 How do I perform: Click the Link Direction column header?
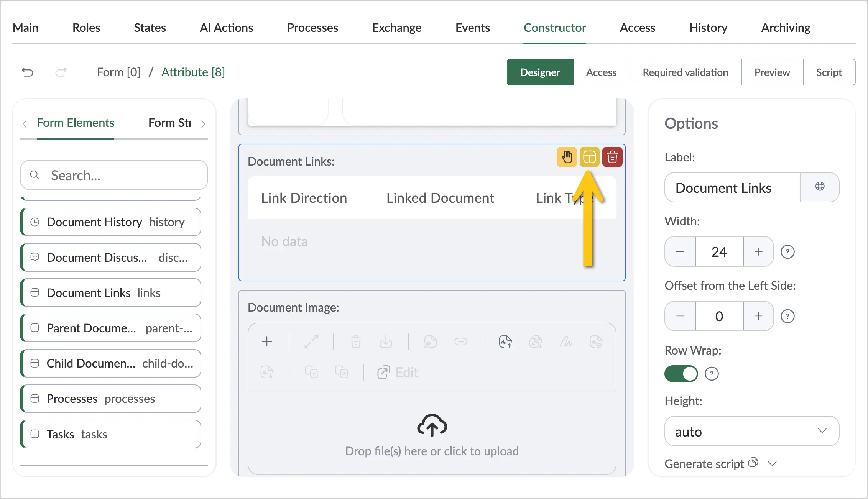(304, 198)
